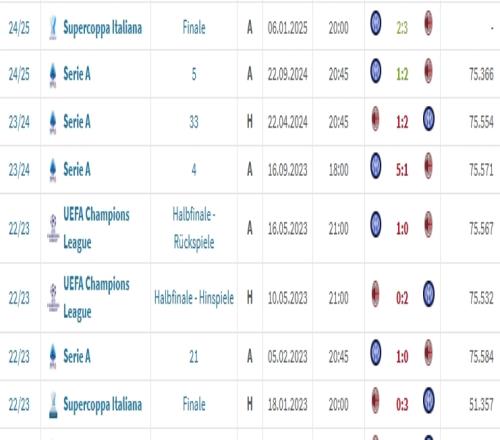Click Milan crest in 22.04.2024 home match

(x=375, y=119)
